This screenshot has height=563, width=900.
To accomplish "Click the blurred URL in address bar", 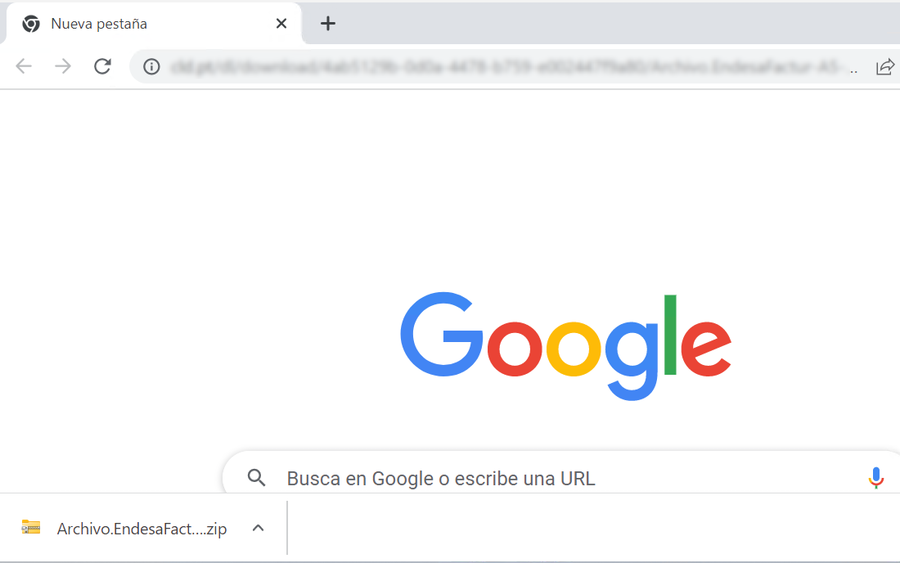I will [x=506, y=67].
